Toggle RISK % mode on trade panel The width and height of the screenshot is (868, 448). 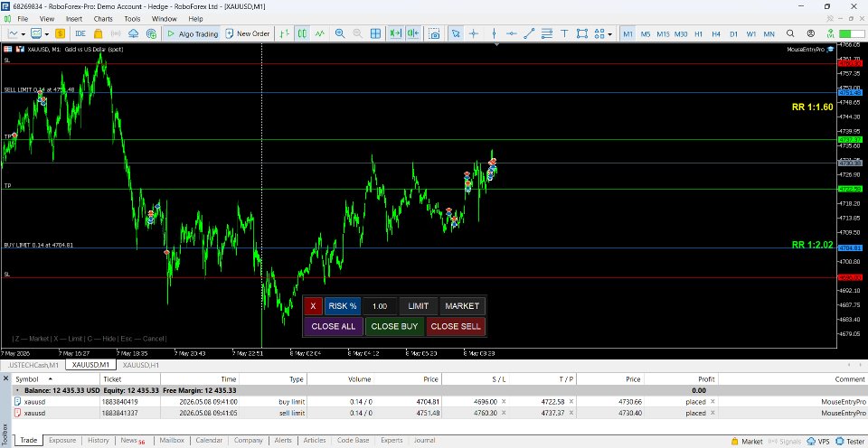pos(342,306)
